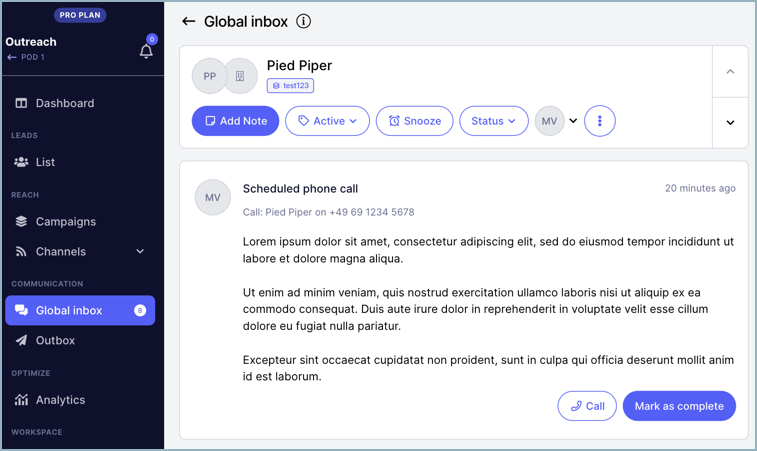The width and height of the screenshot is (757, 451).
Task: Click the POD 1 back link
Action: pos(26,57)
